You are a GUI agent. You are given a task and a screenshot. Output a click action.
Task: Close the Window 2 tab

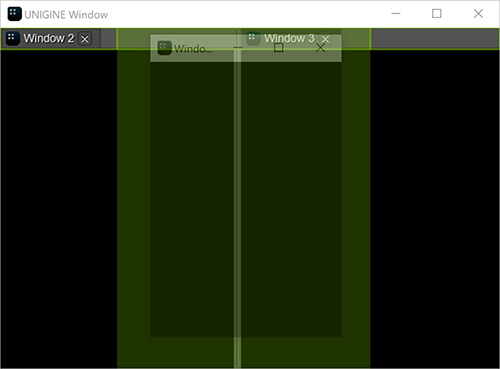pyautogui.click(x=85, y=39)
